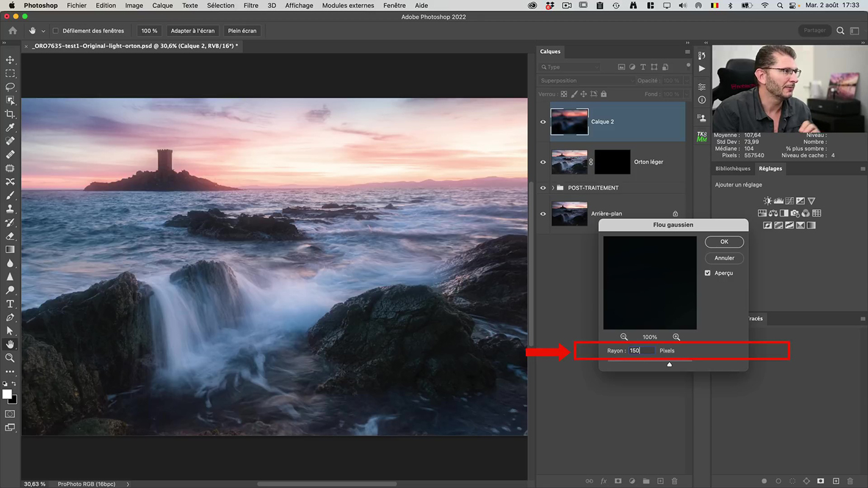This screenshot has height=488, width=868.
Task: Select the Text tool
Action: tap(10, 304)
